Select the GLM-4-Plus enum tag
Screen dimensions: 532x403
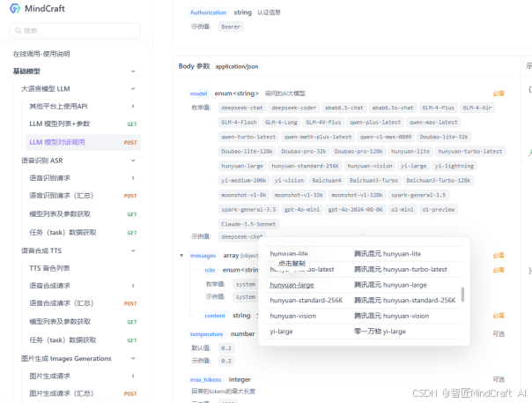[x=438, y=108]
